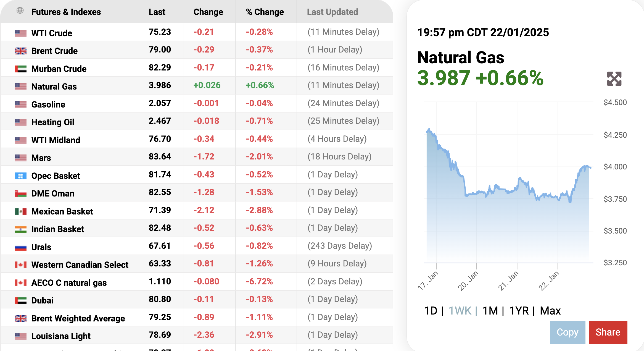Image resolution: width=644 pixels, height=351 pixels.
Task: Click the US flag beside Louisiana Light
Action: (20, 336)
